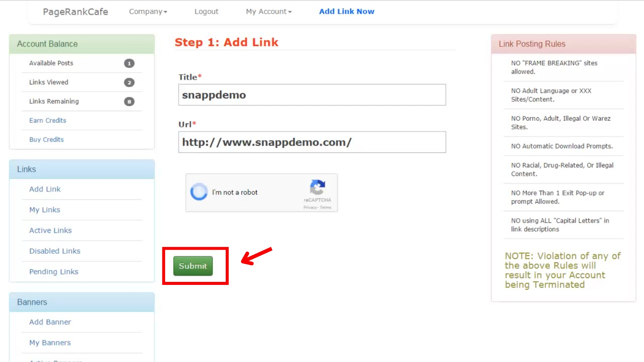Click the My Banners sidebar icon

50,343
